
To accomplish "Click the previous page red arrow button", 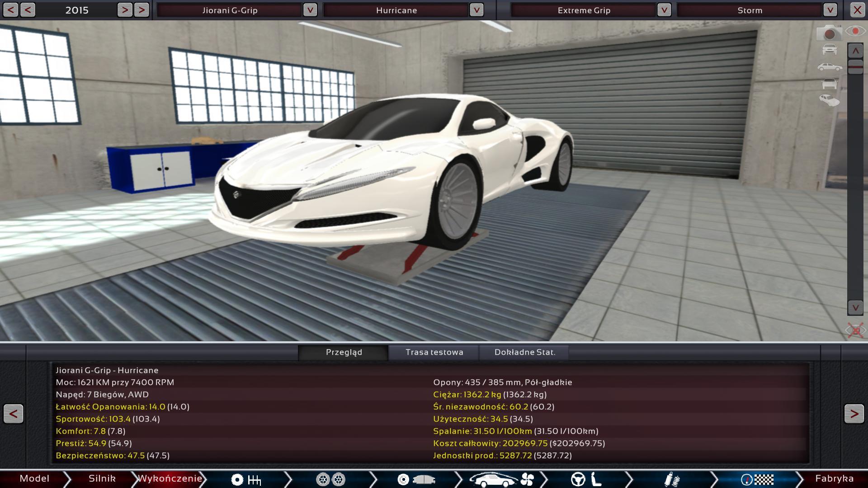I will (x=14, y=413).
